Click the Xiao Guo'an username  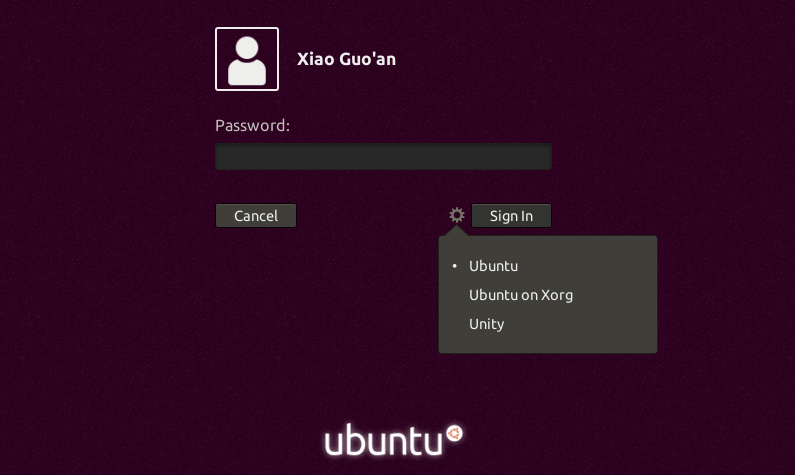pos(346,59)
